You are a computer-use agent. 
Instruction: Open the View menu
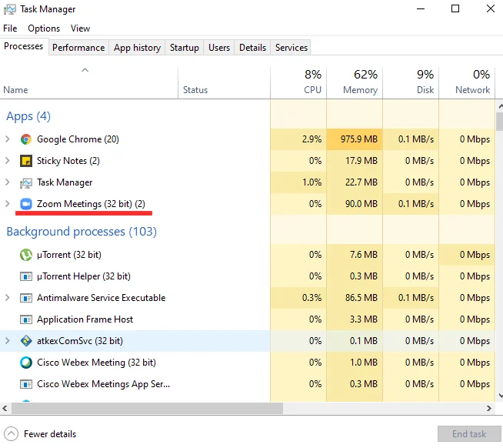tap(80, 28)
